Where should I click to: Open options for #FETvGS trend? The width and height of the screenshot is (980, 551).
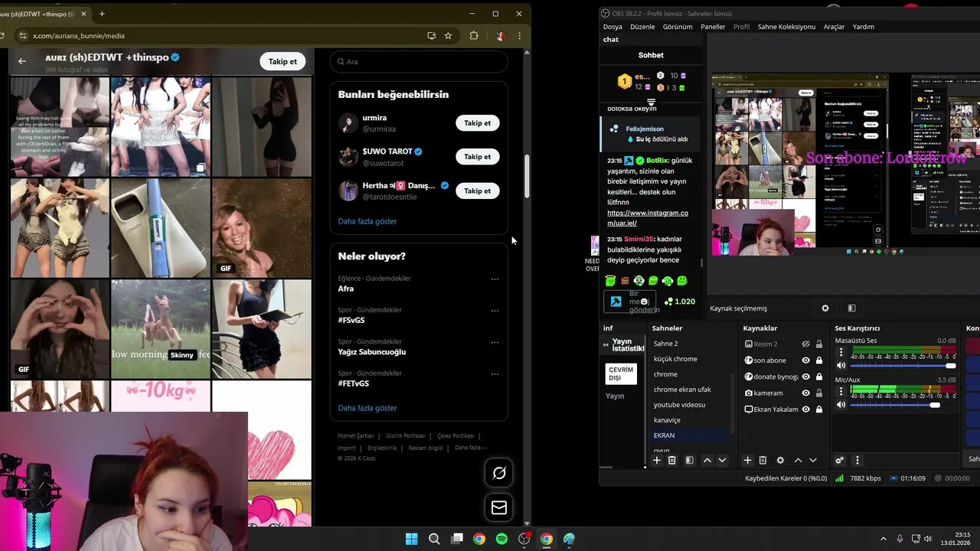(x=495, y=374)
